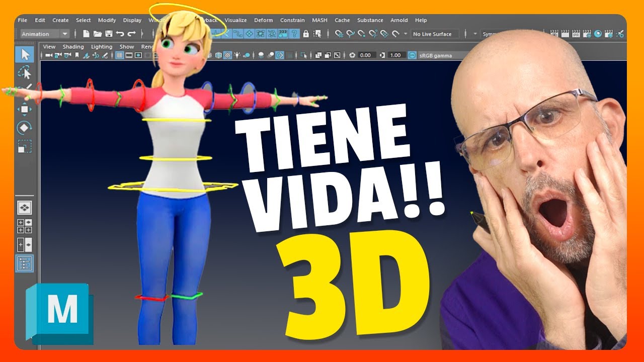Click the viewport select camera icon
Viewport: 644px width, 362px height.
[x=48, y=55]
